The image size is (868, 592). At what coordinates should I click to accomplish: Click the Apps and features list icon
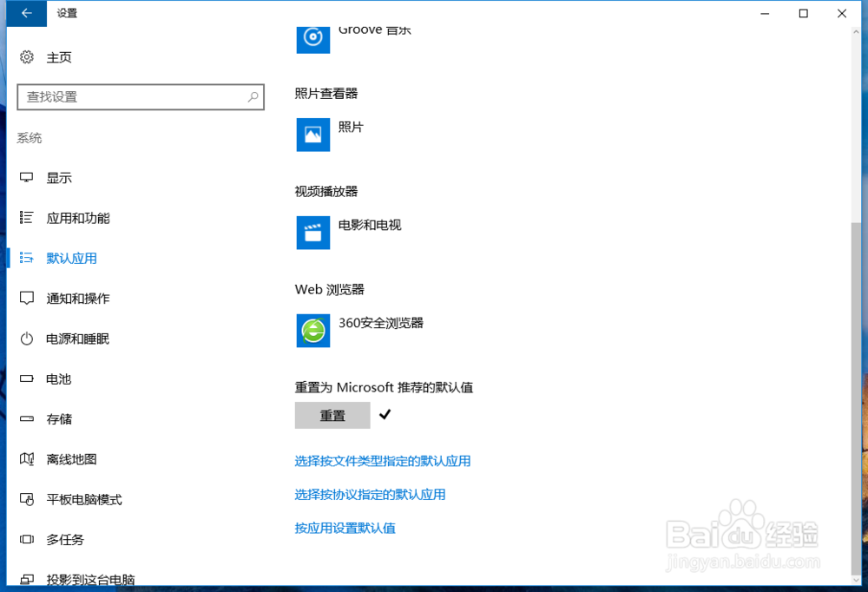pyautogui.click(x=27, y=218)
